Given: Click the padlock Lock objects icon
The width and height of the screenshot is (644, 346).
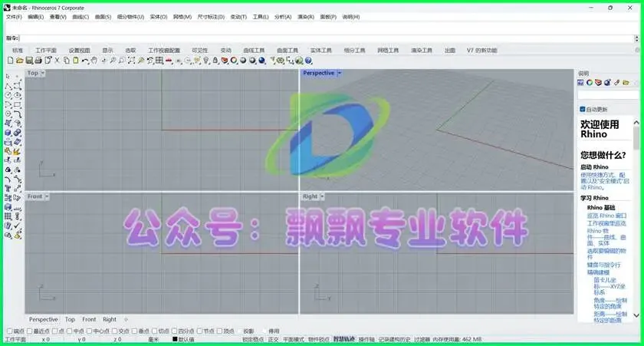Looking at the screenshot, I should [x=215, y=61].
